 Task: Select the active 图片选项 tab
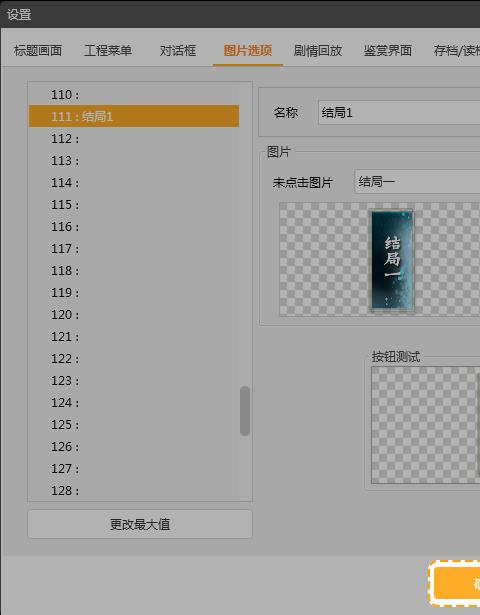click(x=248, y=51)
